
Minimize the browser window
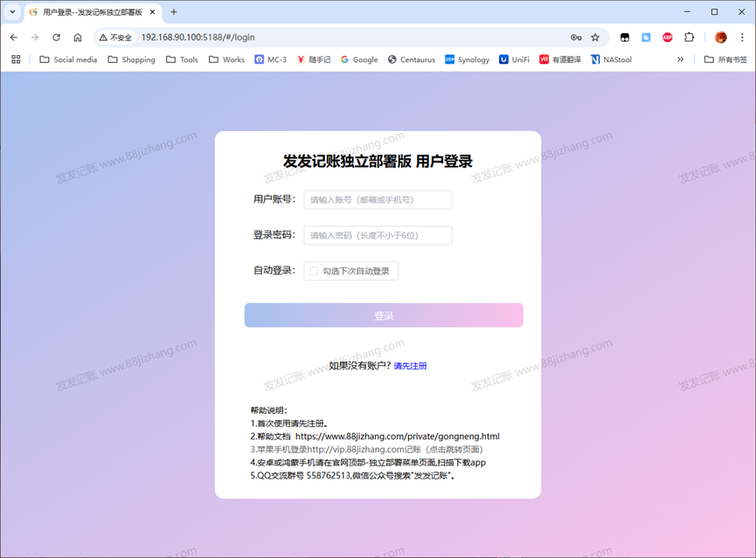click(x=687, y=11)
